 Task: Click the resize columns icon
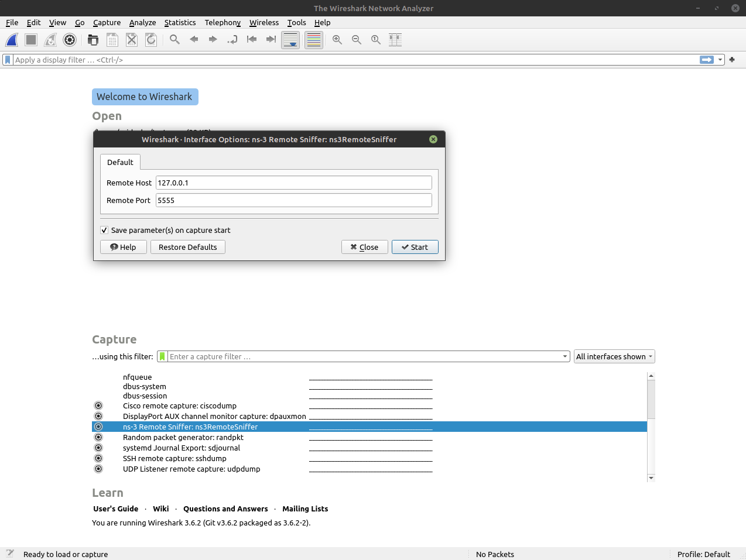pos(395,40)
